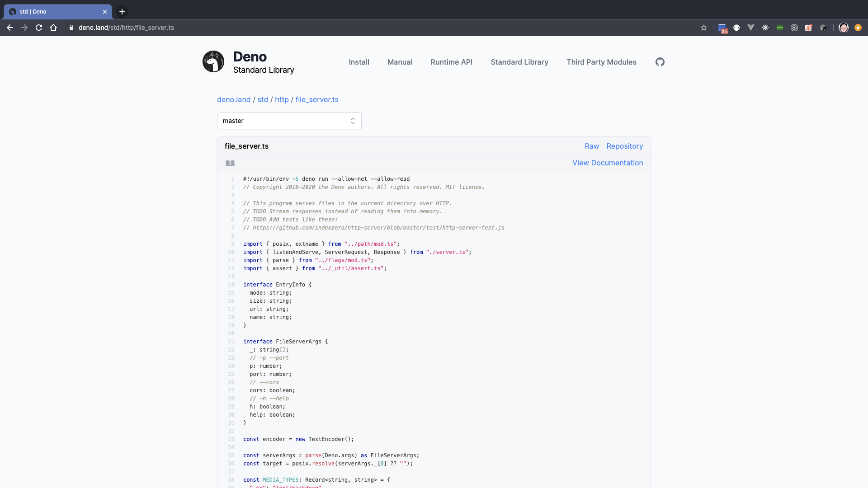The width and height of the screenshot is (868, 488).
Task: Open the Standard Library menu item
Action: pos(519,62)
